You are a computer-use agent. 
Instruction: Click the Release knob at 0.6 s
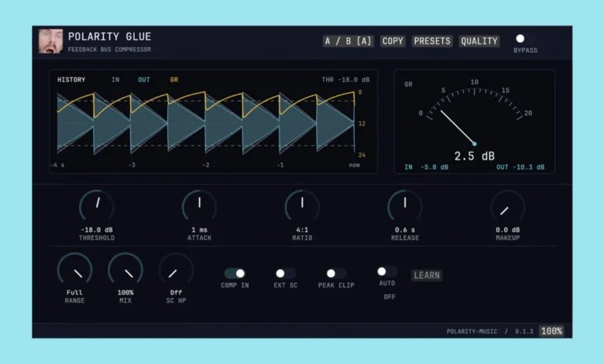[x=405, y=207]
